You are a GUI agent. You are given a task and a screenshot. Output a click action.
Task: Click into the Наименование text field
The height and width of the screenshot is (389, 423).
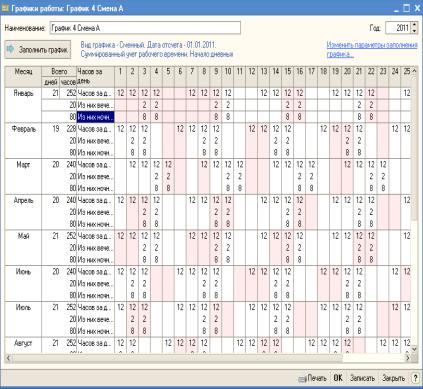tap(145, 28)
